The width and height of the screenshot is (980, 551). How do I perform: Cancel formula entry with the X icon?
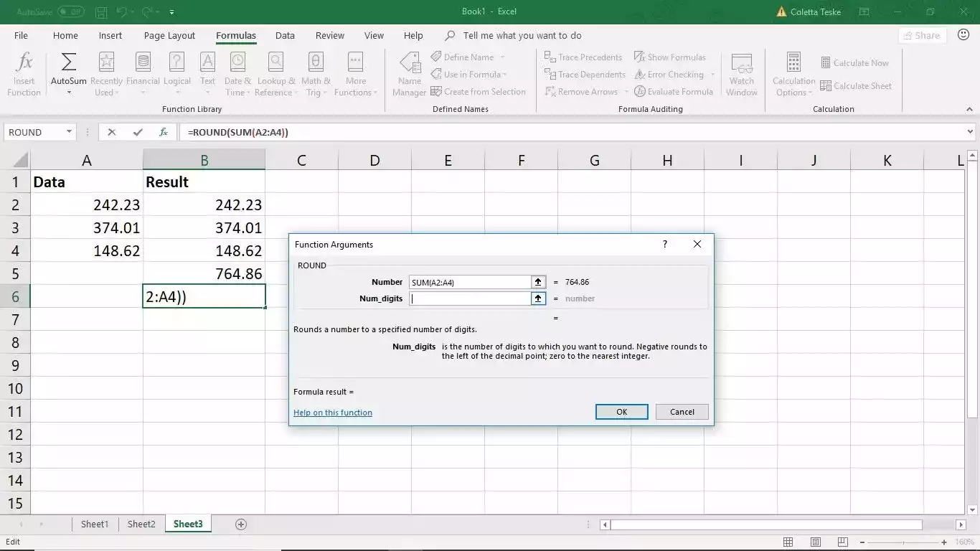click(x=111, y=132)
